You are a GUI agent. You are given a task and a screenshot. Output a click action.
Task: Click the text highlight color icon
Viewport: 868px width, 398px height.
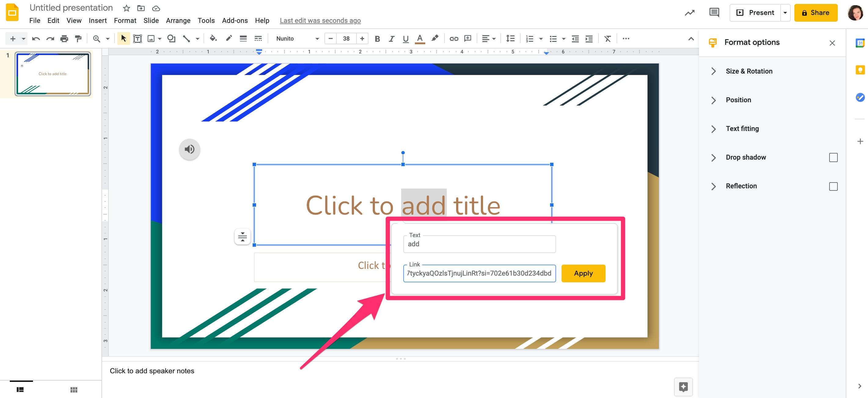[434, 39]
